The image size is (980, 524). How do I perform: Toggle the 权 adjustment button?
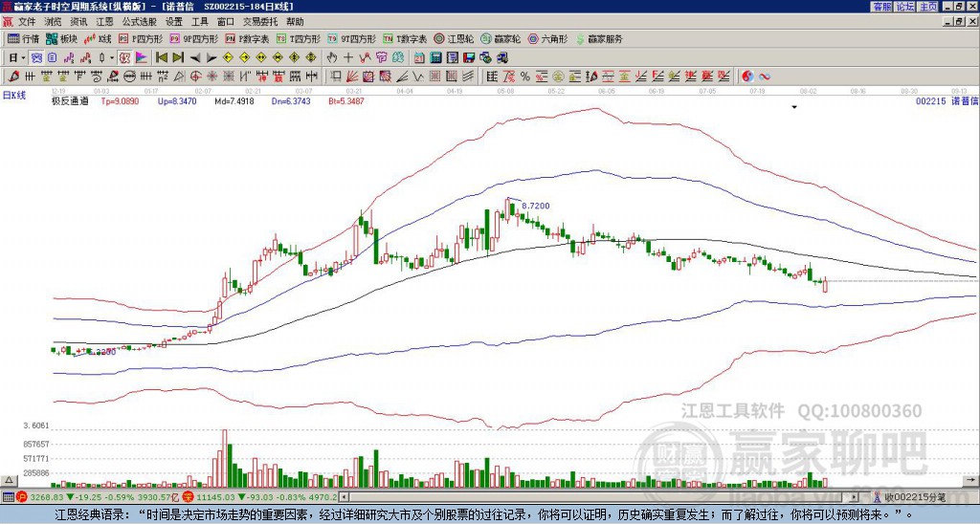[x=124, y=58]
